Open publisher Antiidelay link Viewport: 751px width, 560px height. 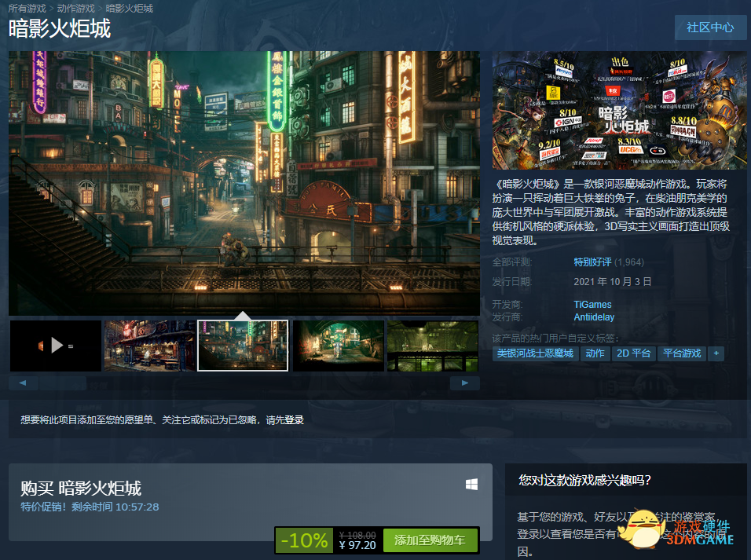[594, 317]
